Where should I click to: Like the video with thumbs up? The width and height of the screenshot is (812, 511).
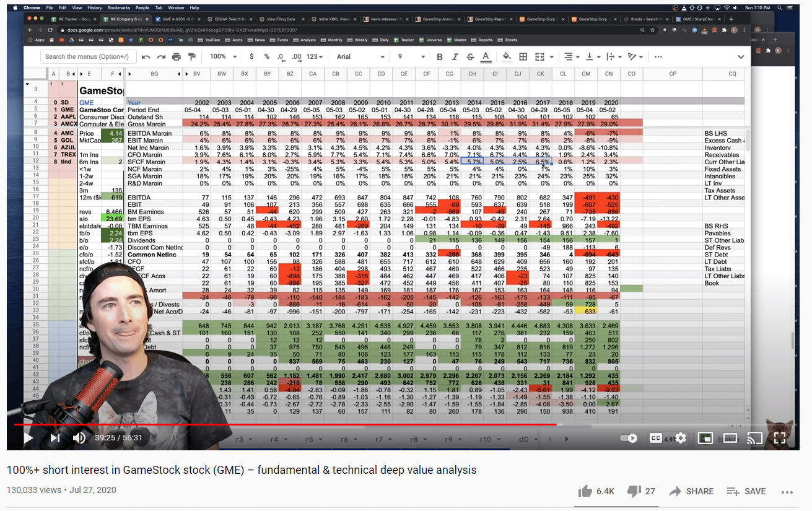tap(585, 491)
